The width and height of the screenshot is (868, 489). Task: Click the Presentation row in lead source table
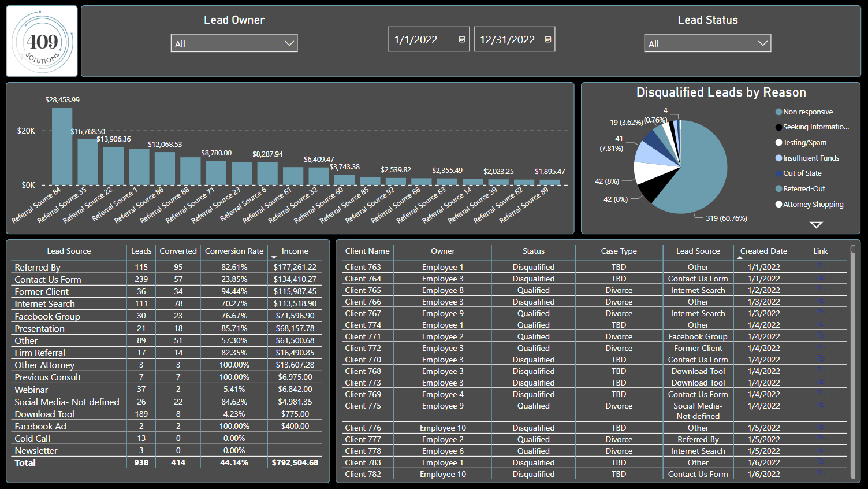tap(166, 328)
